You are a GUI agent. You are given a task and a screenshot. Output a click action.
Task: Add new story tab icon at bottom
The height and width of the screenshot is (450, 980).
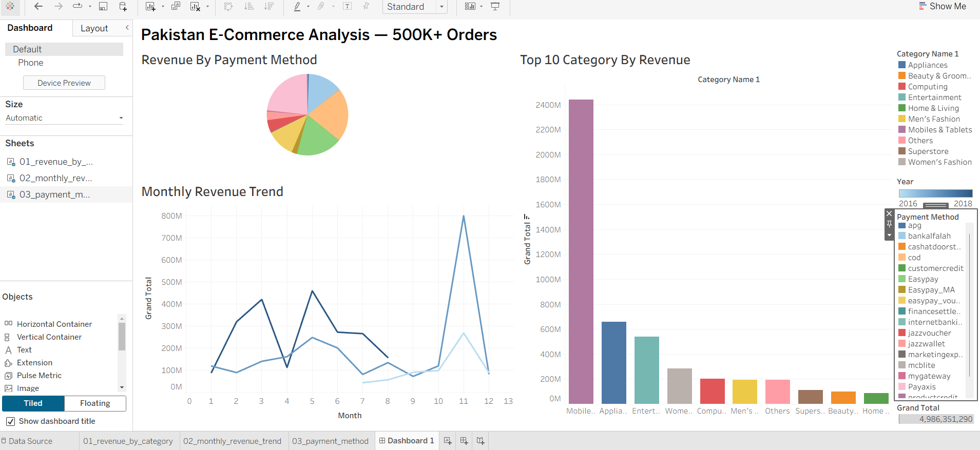point(481,441)
